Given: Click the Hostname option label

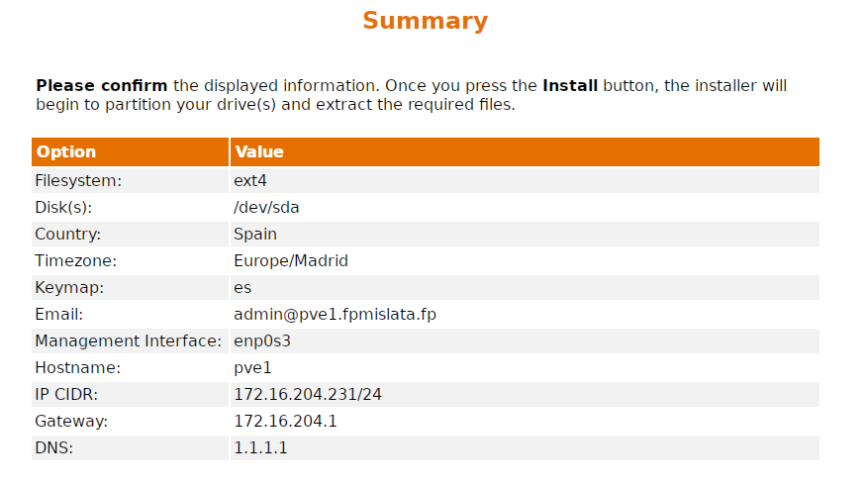Looking at the screenshot, I should (77, 368).
